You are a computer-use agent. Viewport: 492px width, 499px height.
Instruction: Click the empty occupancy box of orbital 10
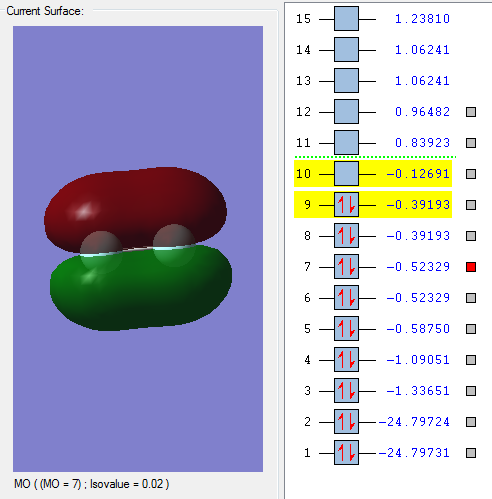[346, 174]
